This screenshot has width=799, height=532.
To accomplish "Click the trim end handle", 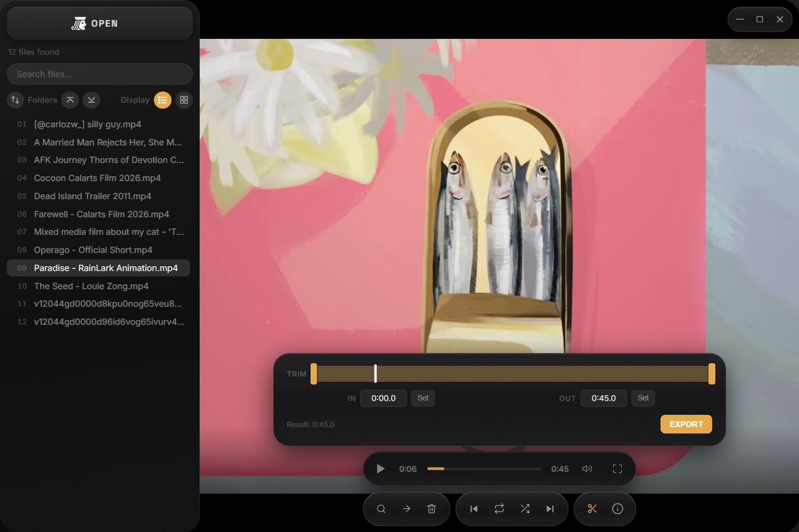I will [712, 374].
